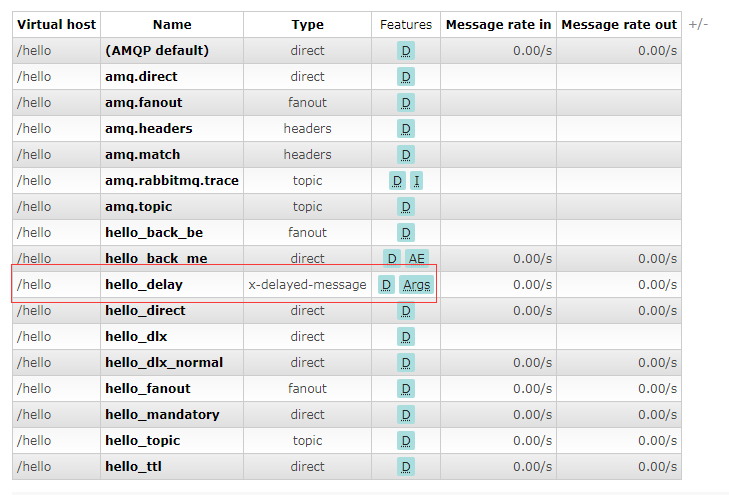Sort by the Type column header
This screenshot has width=729, height=495.
[x=307, y=25]
